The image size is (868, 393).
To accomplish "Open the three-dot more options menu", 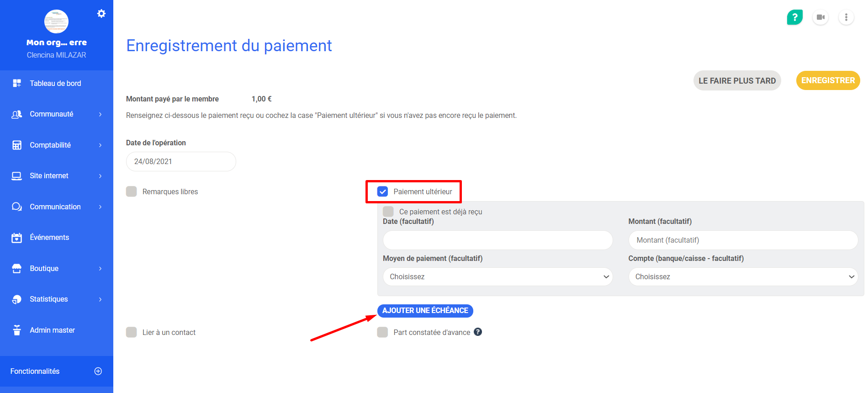I will [x=846, y=17].
